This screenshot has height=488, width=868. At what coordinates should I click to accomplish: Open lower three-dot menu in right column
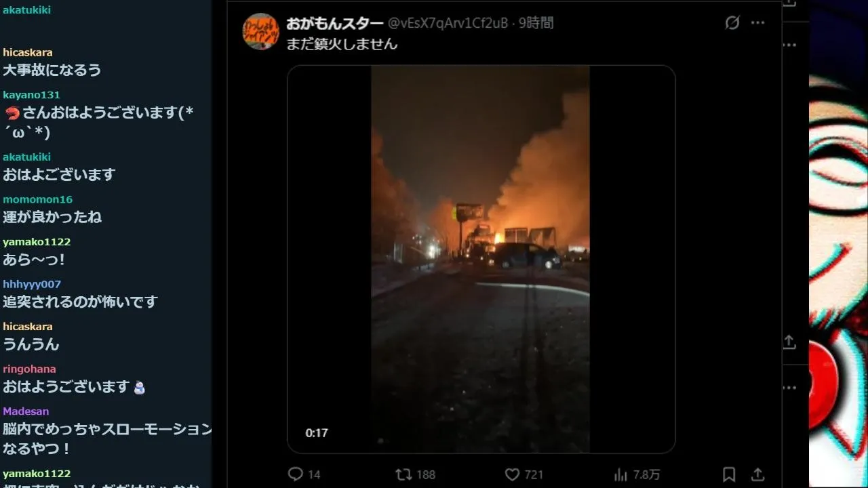[x=789, y=388]
